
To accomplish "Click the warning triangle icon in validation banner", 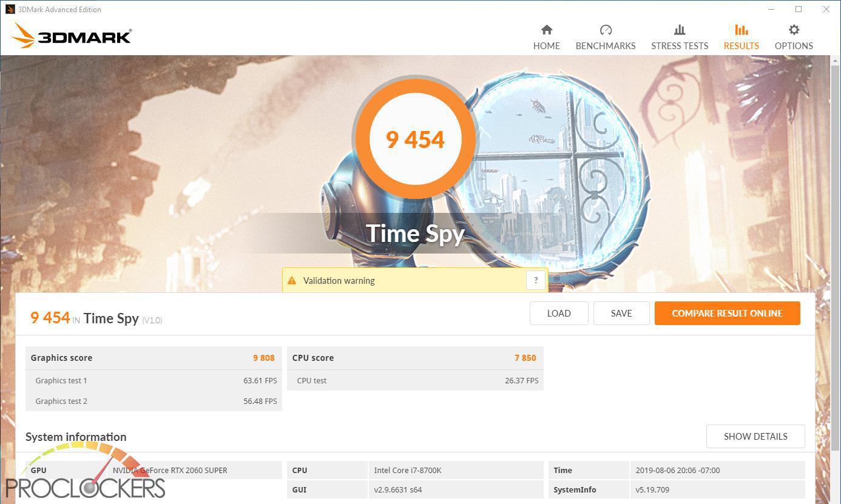I will pyautogui.click(x=292, y=280).
